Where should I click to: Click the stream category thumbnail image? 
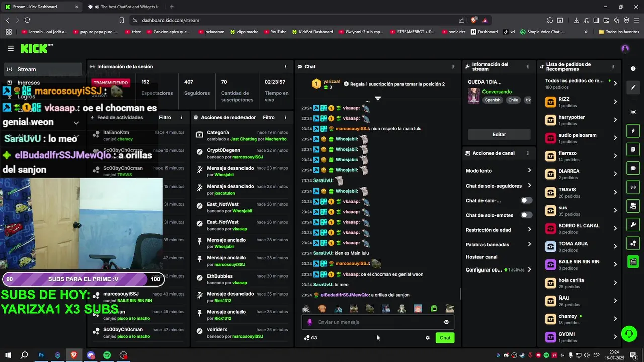pyautogui.click(x=473, y=96)
